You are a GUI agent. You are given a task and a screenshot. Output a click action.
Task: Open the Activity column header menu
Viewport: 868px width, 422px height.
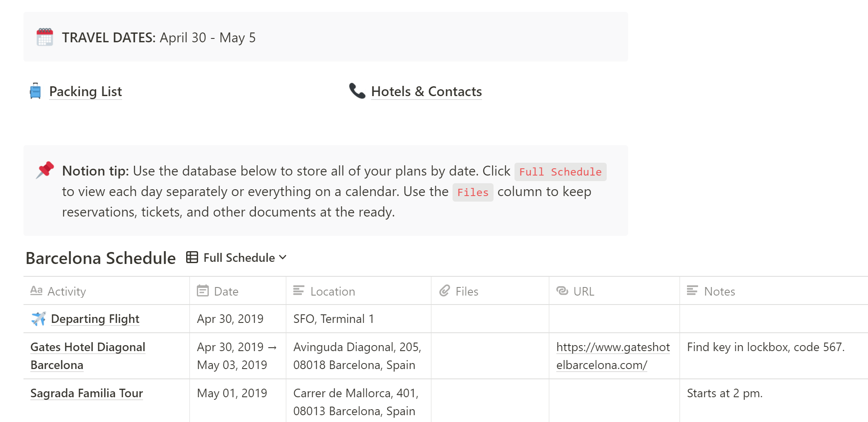pyautogui.click(x=67, y=291)
